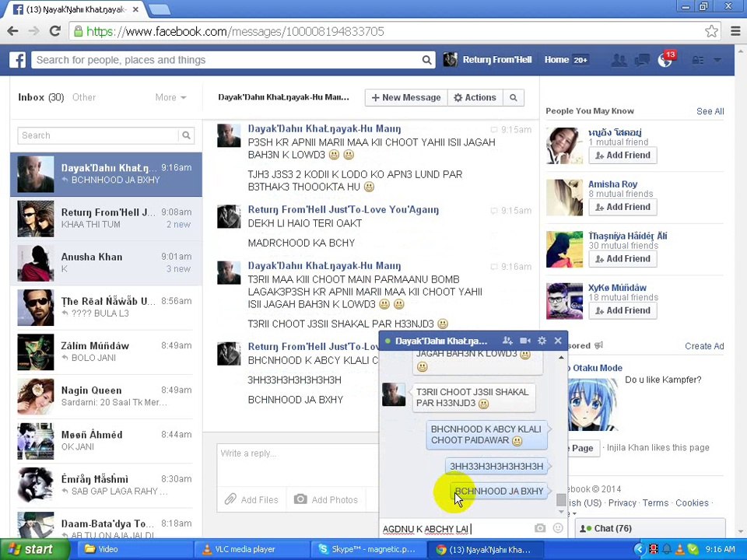
Task: Search within conversation magnifier button
Action: [513, 98]
